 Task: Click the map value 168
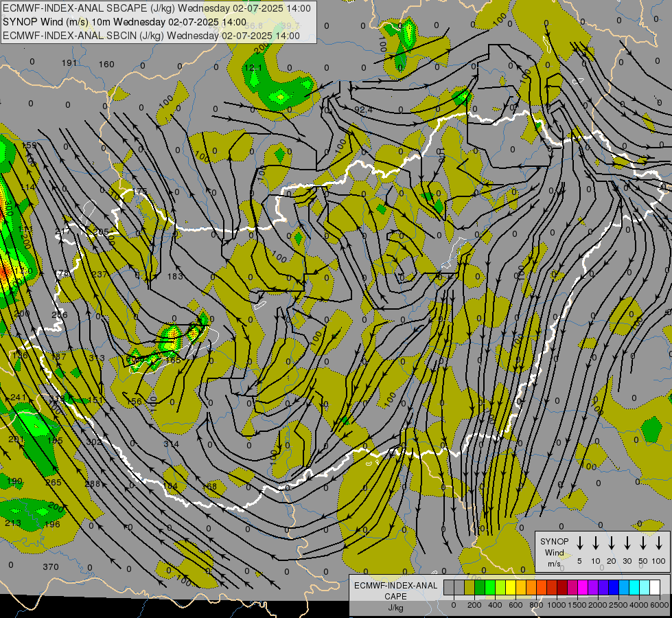coord(209,486)
